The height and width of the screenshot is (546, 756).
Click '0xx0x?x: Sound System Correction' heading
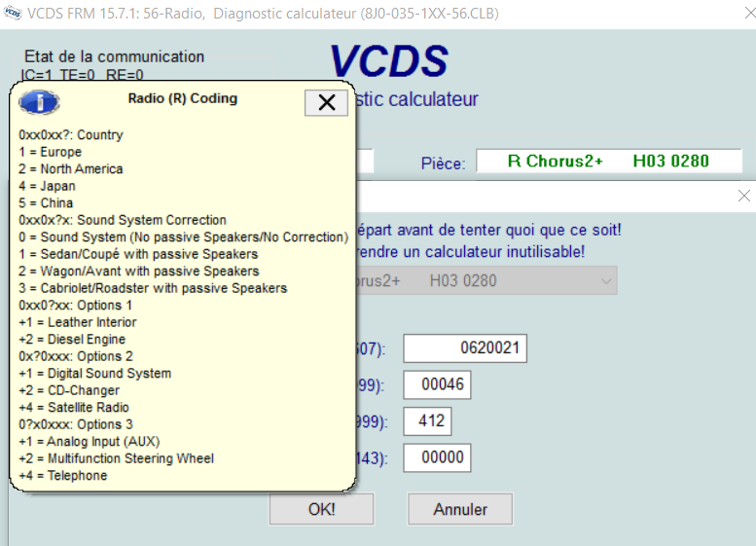[123, 220]
